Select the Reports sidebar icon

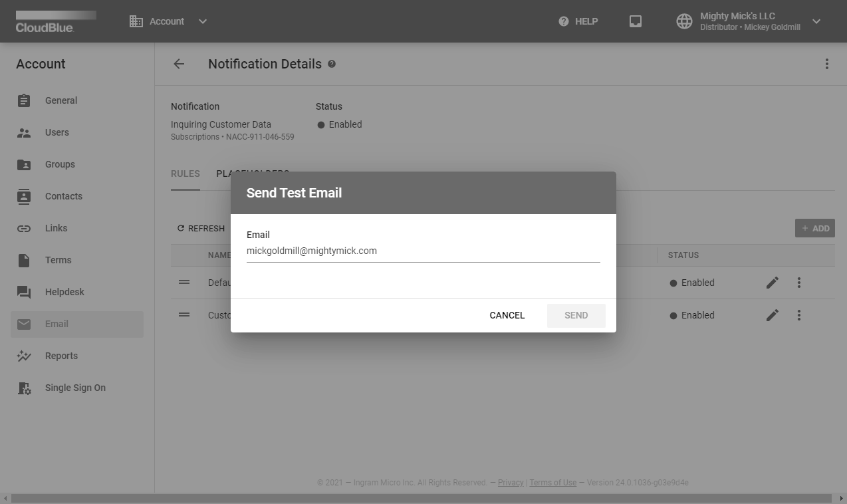(23, 356)
